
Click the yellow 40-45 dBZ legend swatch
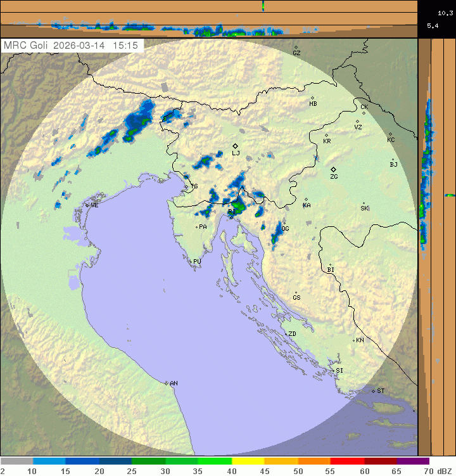click(x=248, y=461)
